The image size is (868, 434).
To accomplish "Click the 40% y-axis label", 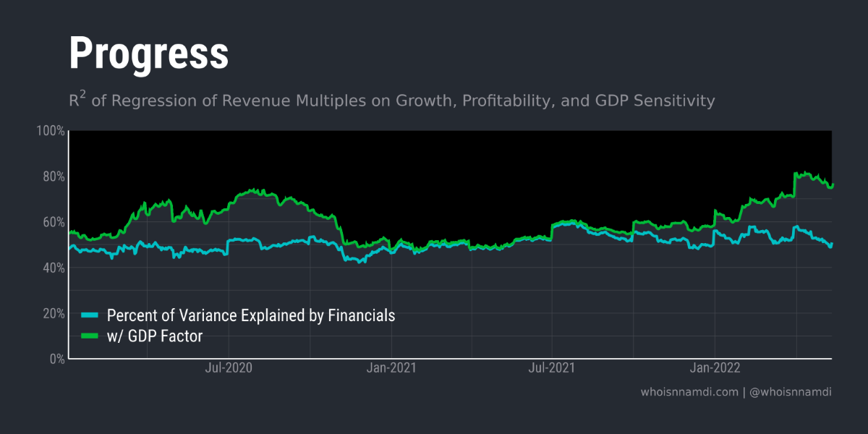I will point(54,268).
